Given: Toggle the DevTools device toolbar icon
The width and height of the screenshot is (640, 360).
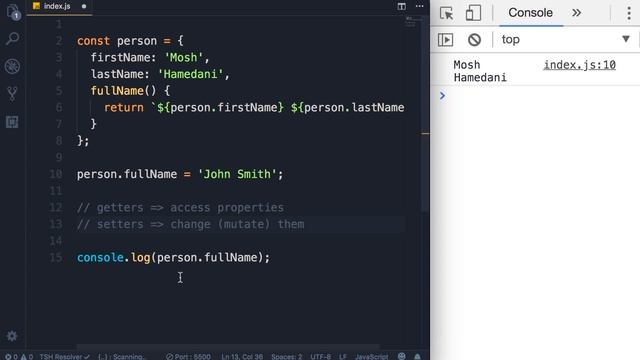Looking at the screenshot, I should point(473,13).
